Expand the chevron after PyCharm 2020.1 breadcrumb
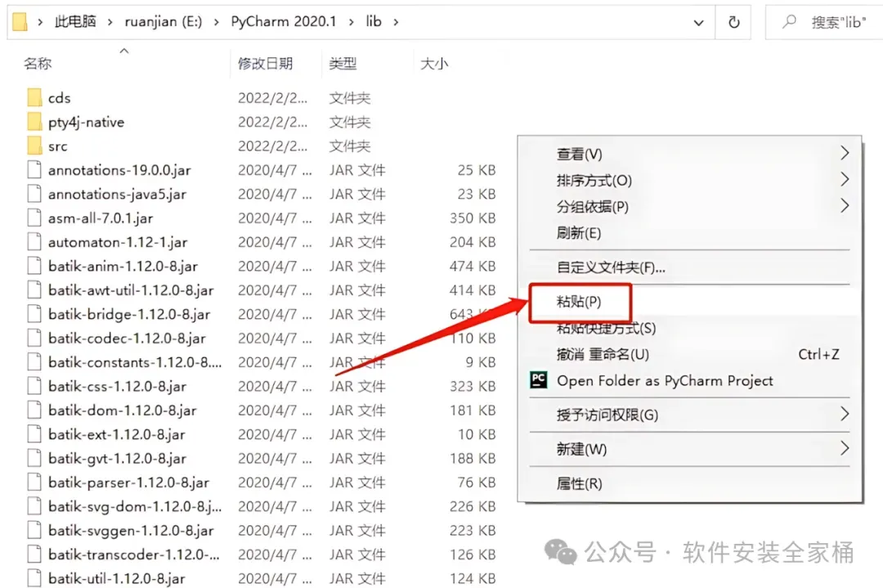883x588 pixels. point(352,22)
